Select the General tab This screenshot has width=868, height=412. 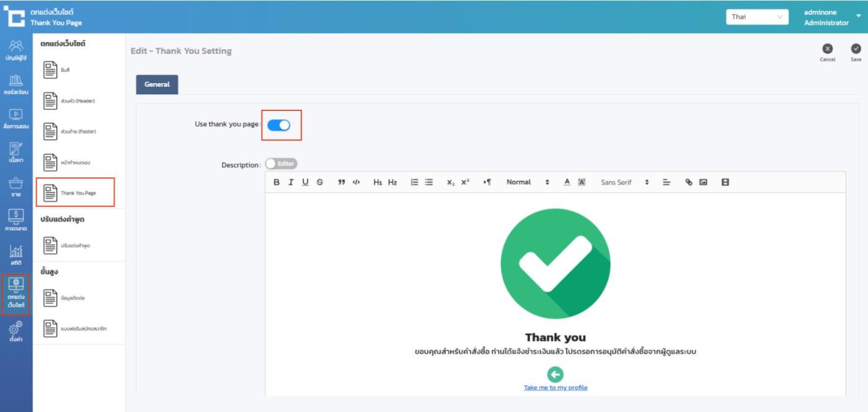click(157, 84)
